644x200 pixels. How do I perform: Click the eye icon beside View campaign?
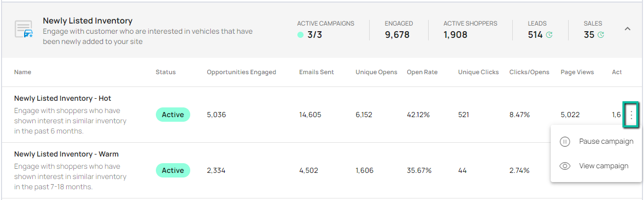565,166
